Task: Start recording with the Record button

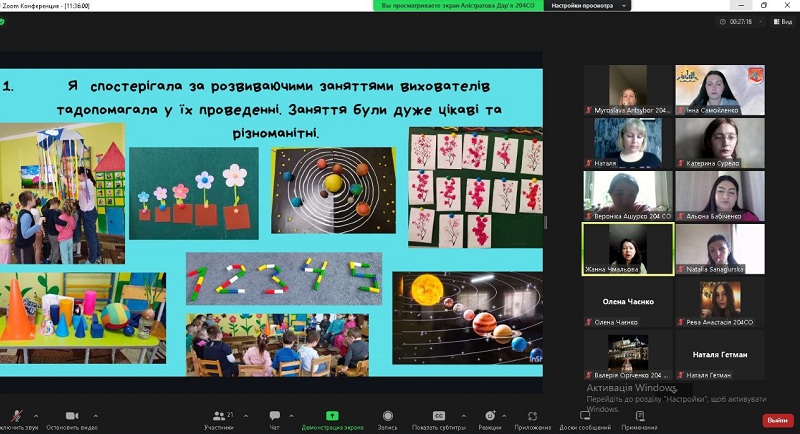Action: coord(388,416)
